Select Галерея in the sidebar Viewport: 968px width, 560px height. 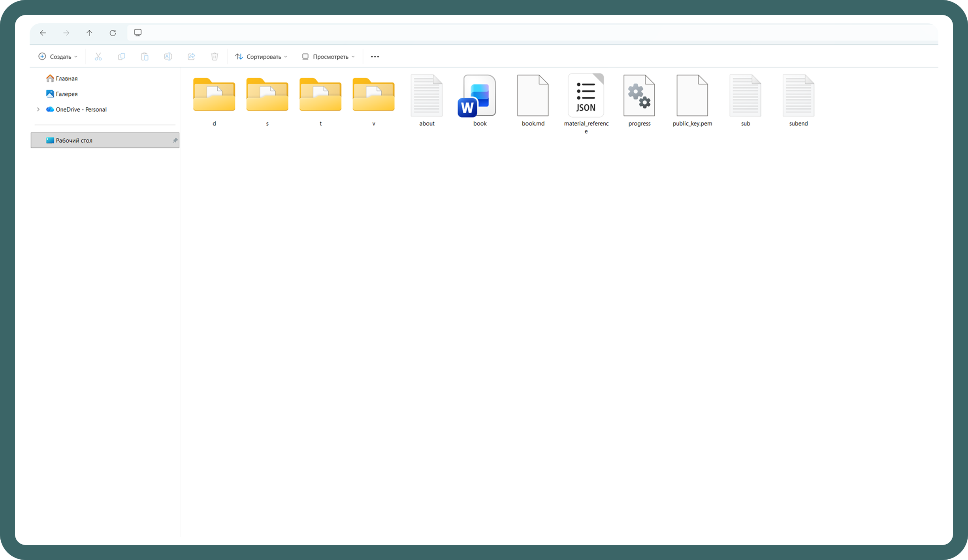(x=66, y=94)
